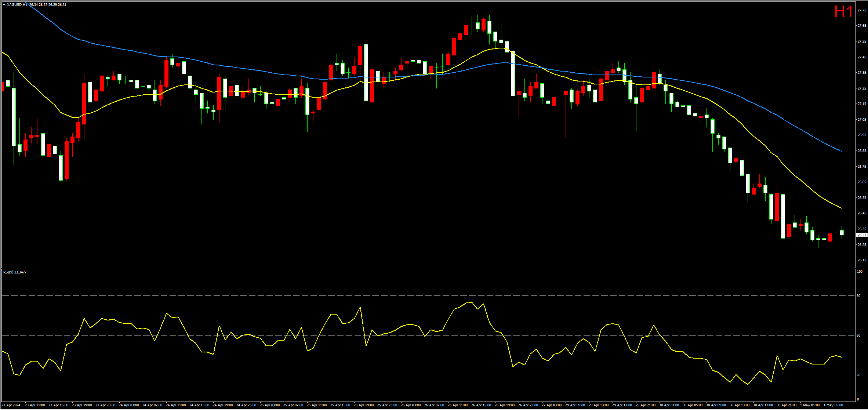Click the 23 Apr 19:00 time label
The height and width of the screenshot is (410, 868).
click(x=82, y=405)
